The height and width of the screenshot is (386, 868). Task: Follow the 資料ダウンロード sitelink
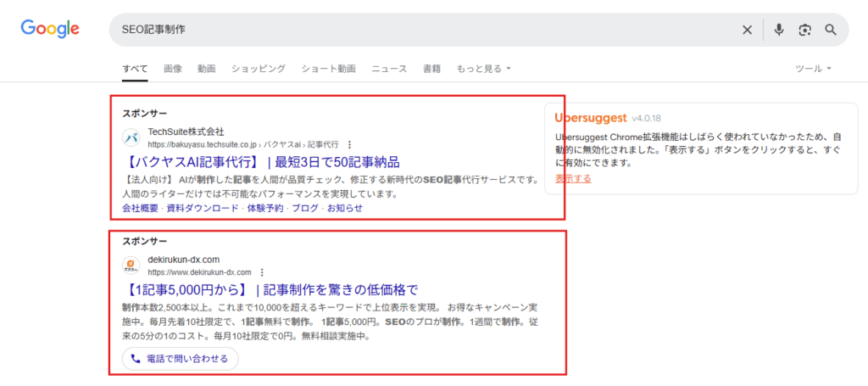(203, 208)
